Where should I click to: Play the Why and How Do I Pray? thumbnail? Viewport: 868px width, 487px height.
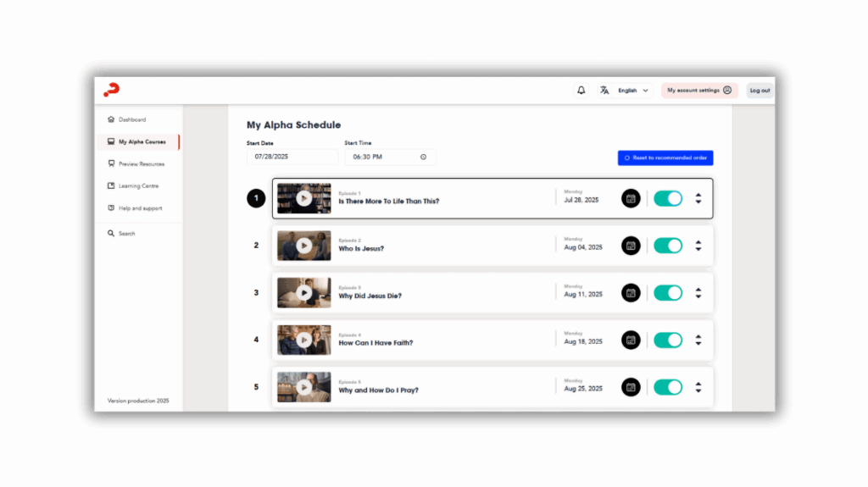click(x=304, y=387)
